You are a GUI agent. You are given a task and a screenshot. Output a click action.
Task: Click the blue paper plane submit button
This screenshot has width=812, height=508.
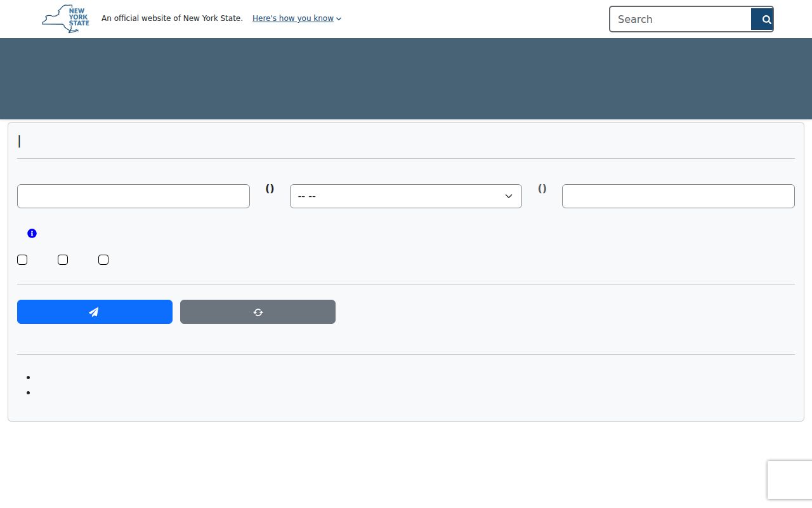point(95,312)
